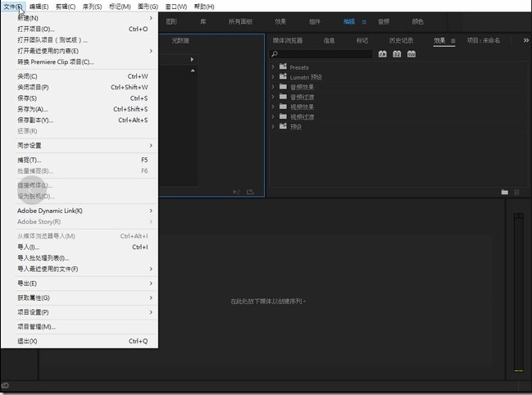Image resolution: width=532 pixels, height=395 pixels.
Task: Click the New Custom Bin folder icon
Action: [x=505, y=192]
